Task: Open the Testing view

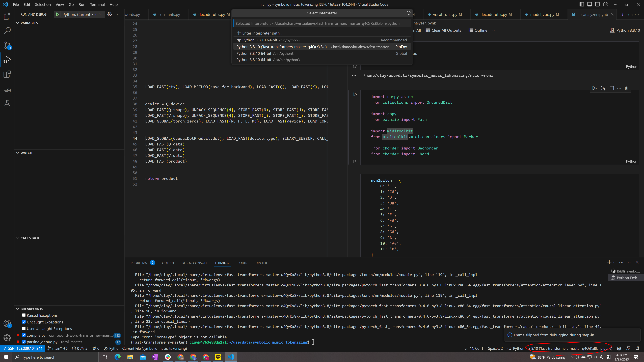Action: tap(7, 103)
